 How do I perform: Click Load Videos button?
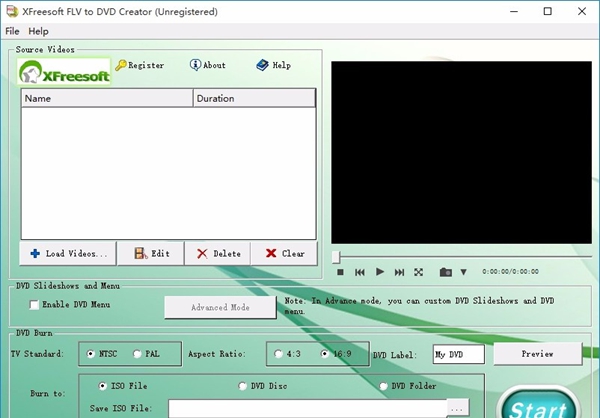[68, 253]
